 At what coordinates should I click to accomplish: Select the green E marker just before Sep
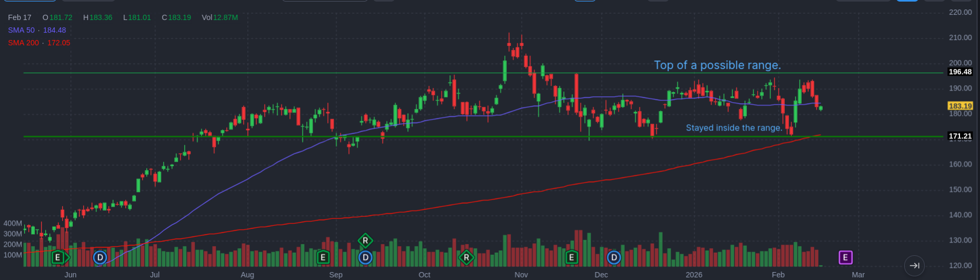(323, 257)
